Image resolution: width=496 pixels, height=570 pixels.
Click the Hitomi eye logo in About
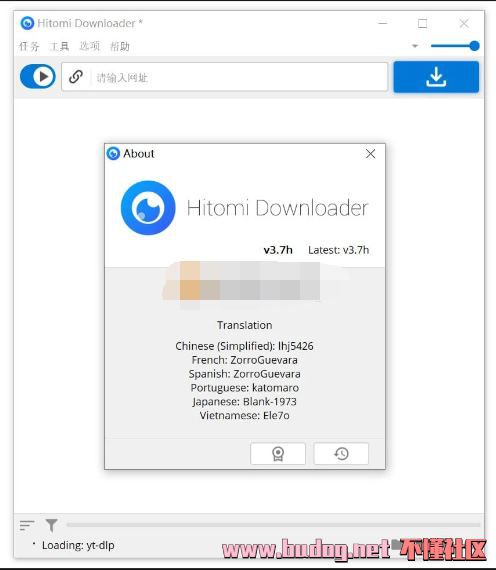click(148, 208)
